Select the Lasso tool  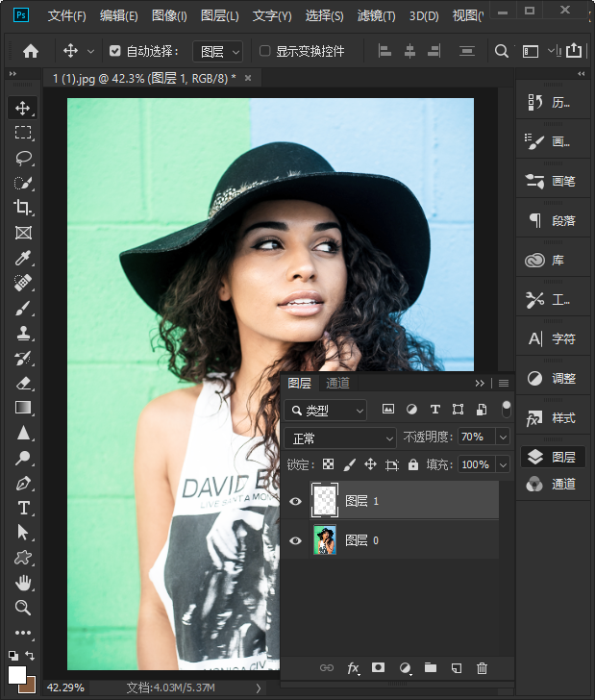[x=23, y=158]
